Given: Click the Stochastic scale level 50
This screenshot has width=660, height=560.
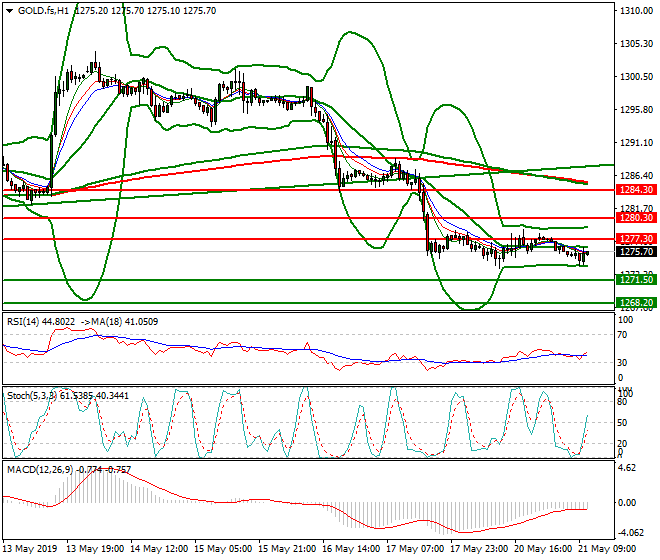Looking at the screenshot, I should point(623,423).
